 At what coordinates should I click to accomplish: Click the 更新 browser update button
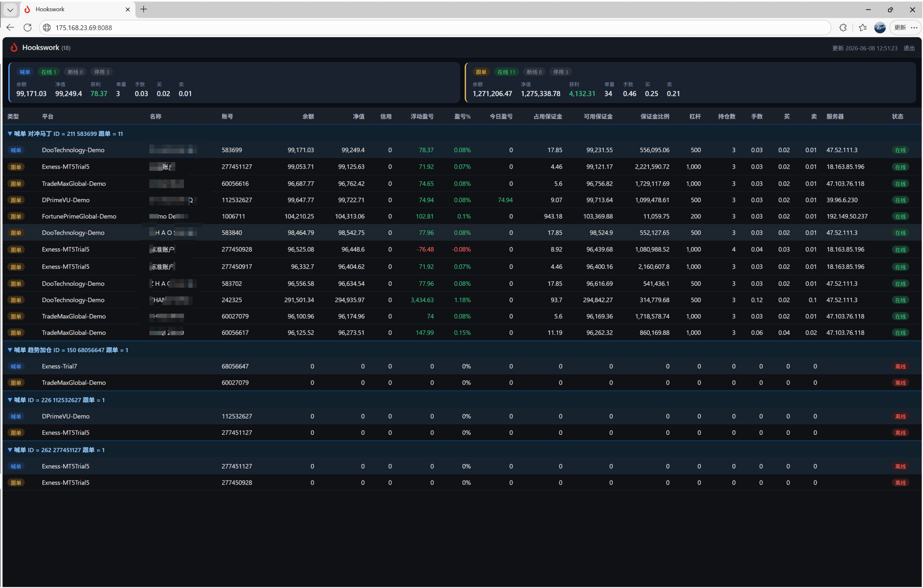pyautogui.click(x=900, y=28)
